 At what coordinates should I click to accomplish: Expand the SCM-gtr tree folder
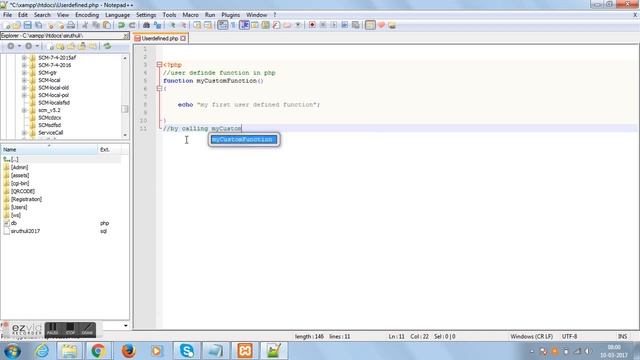pos(24,73)
